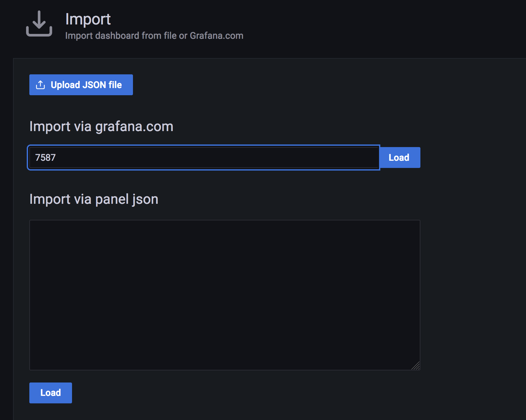Click the upload arrow icon on the blue button
The width and height of the screenshot is (526, 420).
click(x=40, y=85)
